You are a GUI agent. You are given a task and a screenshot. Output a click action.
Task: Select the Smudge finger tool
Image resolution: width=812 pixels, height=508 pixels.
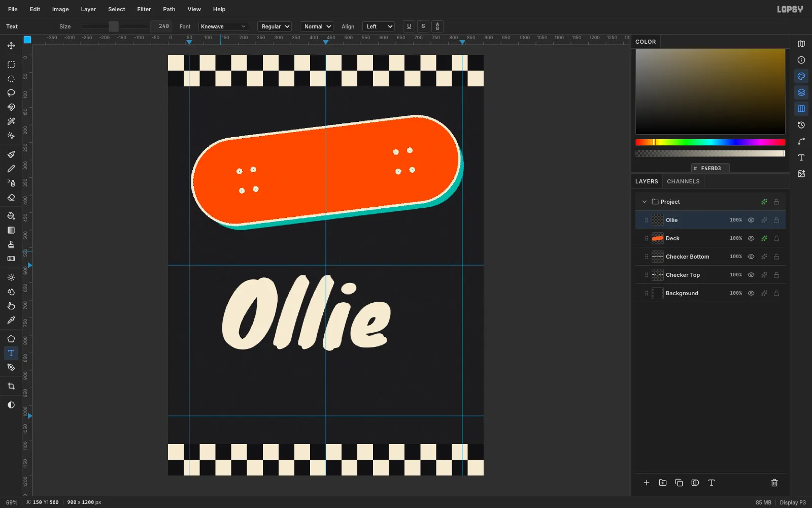tap(11, 306)
